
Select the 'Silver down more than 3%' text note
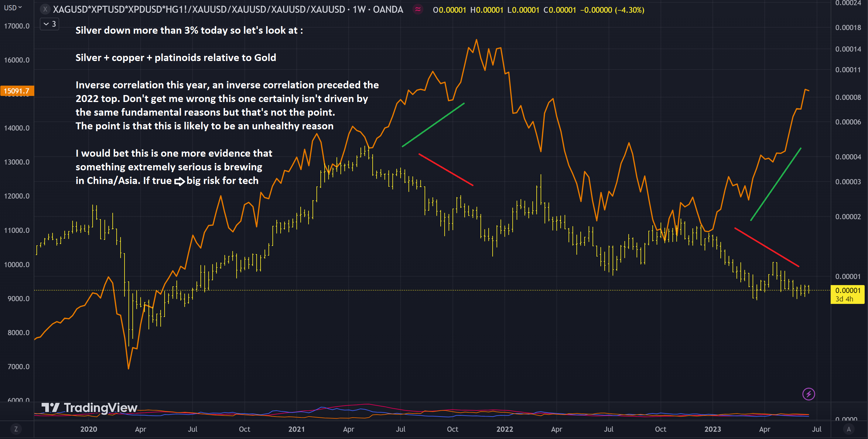point(189,30)
